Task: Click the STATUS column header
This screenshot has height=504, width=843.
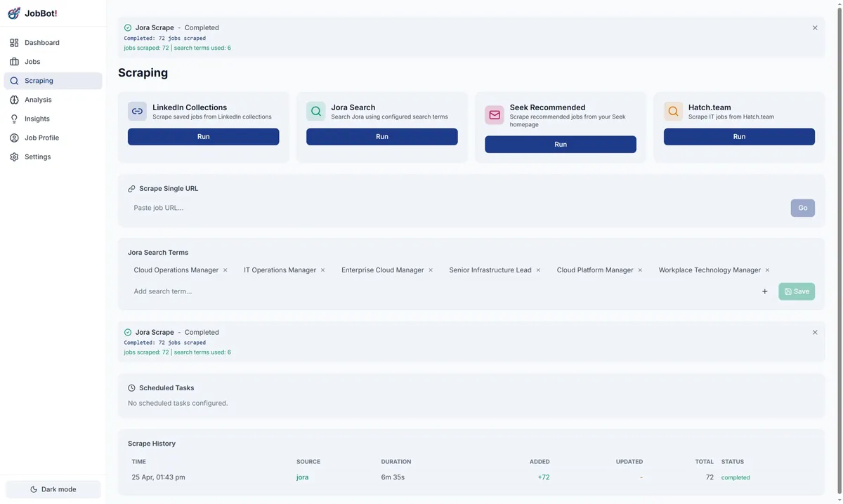Action: [x=733, y=462]
